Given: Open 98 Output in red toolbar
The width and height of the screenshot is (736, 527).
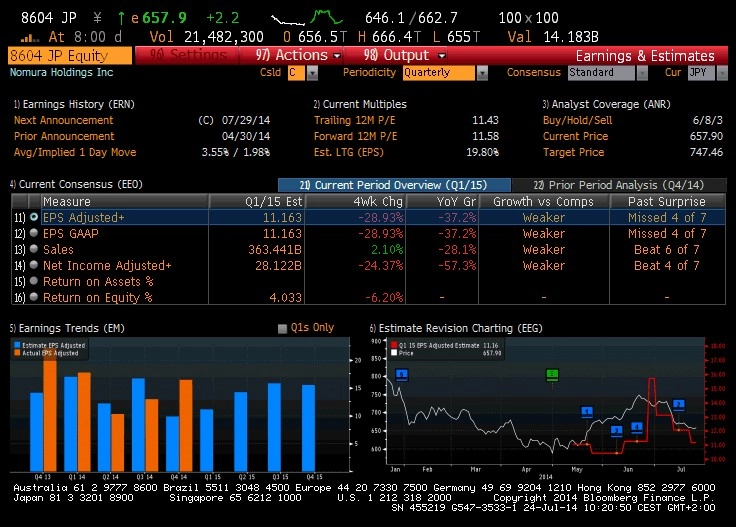Looking at the screenshot, I should (x=396, y=55).
